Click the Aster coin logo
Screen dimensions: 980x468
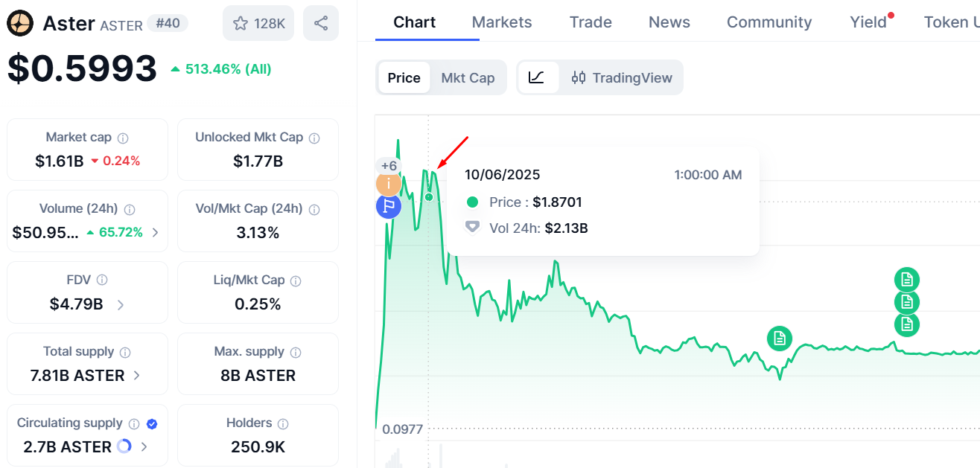point(20,24)
